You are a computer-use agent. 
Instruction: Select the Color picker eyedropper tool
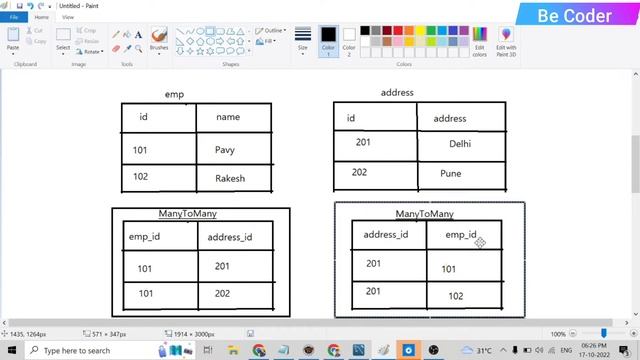[127, 49]
